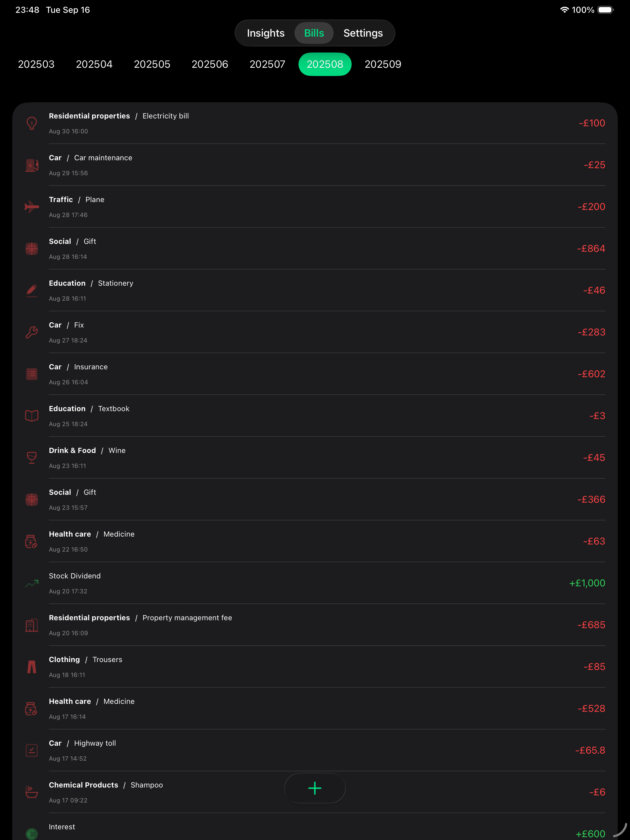Switch to month 202509

383,64
